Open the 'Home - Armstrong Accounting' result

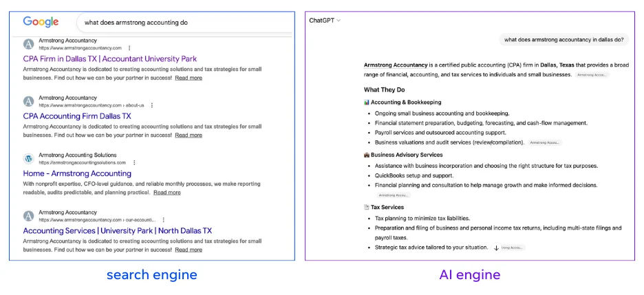(x=77, y=173)
